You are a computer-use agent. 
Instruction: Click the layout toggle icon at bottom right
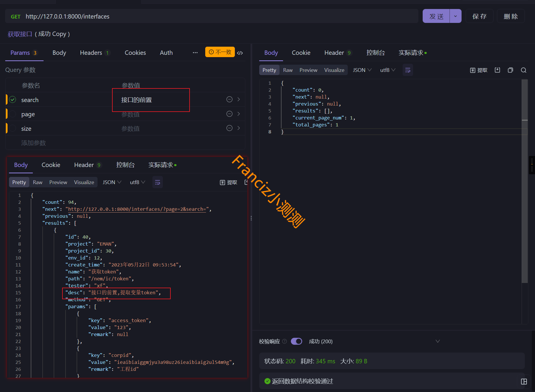click(524, 382)
